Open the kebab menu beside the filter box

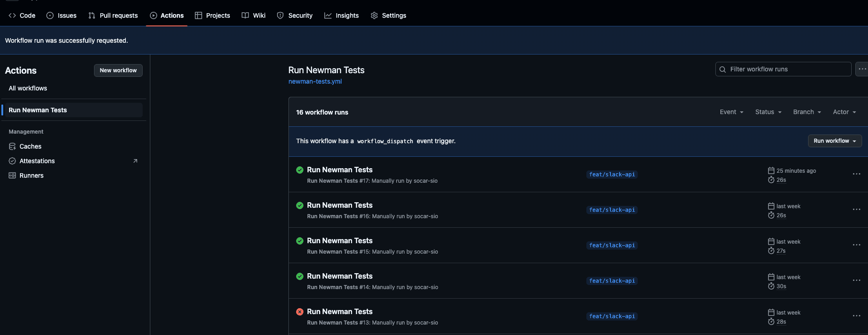tap(862, 69)
